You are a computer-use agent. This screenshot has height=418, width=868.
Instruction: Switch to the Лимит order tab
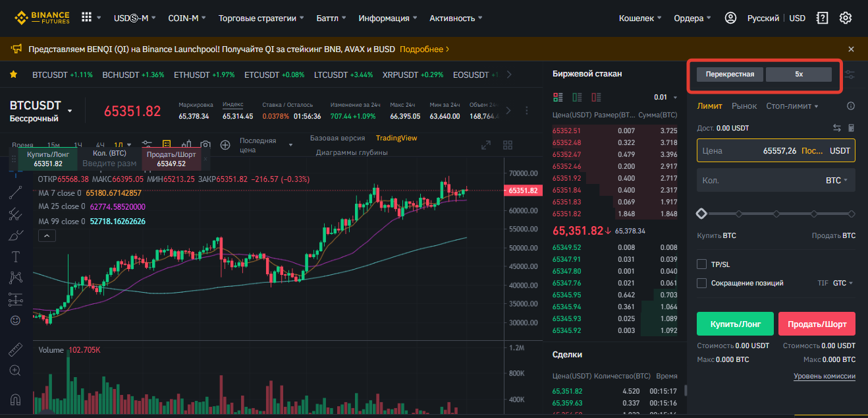coord(709,106)
